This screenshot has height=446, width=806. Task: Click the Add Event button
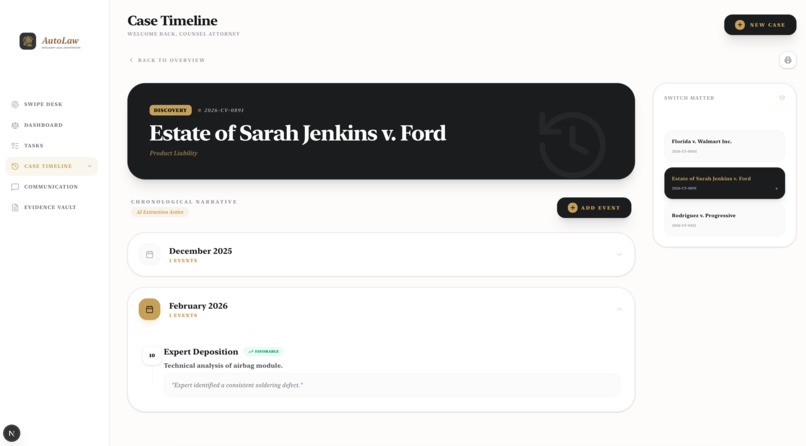(x=594, y=208)
